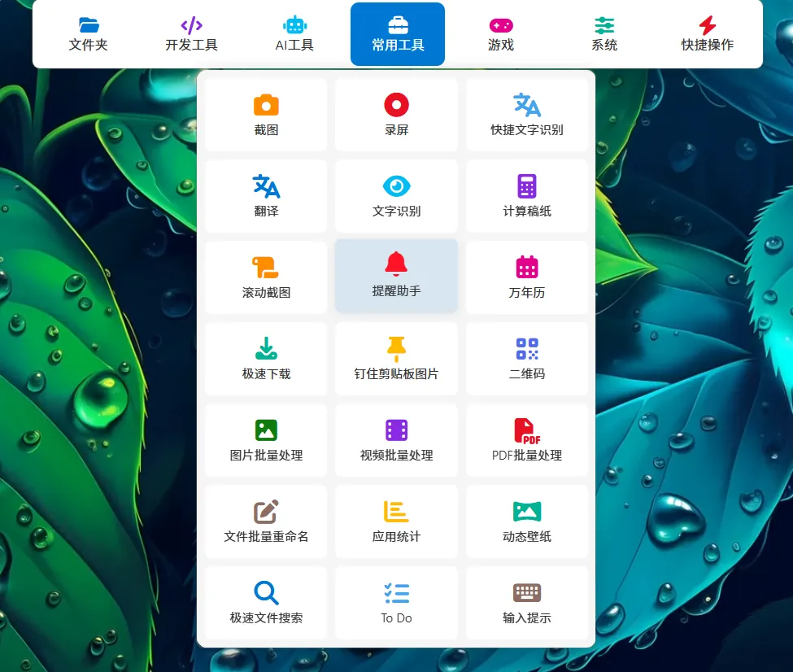Open 图片批量处理 image batch tool
This screenshot has height=672, width=793.
266,440
